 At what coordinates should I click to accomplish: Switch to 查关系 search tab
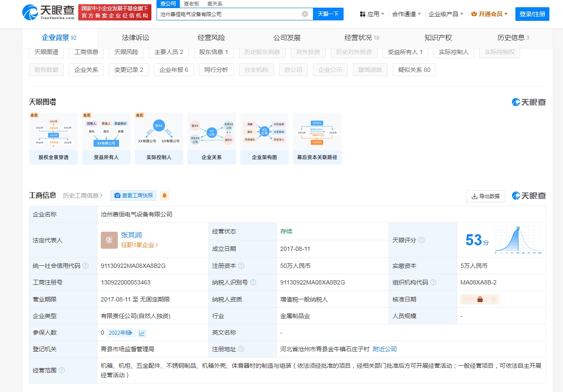[215, 4]
